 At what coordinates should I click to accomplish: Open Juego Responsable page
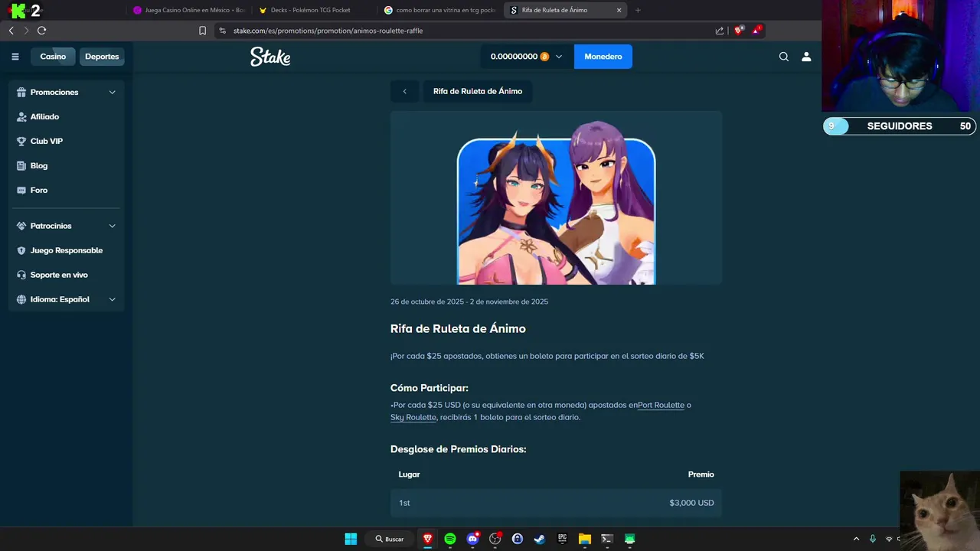click(x=67, y=250)
